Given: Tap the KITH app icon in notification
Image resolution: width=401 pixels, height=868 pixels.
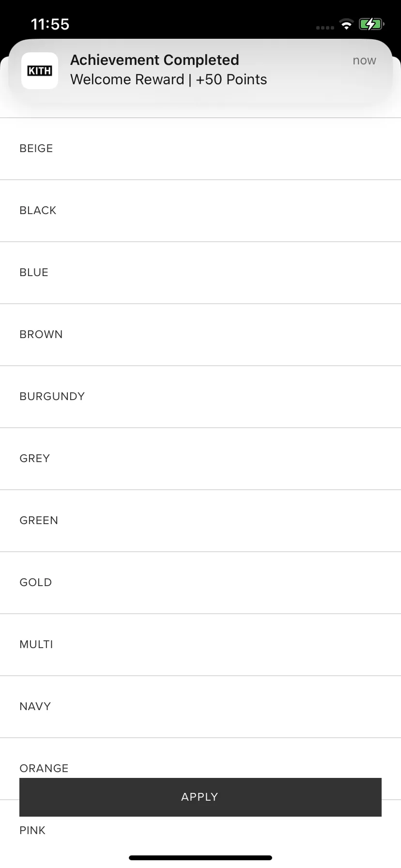Looking at the screenshot, I should click(40, 71).
